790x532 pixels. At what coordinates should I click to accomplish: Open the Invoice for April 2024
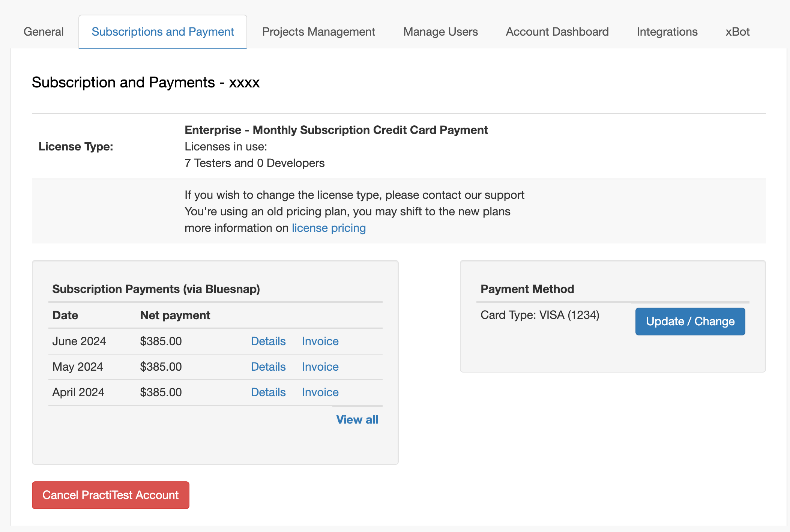[320, 392]
